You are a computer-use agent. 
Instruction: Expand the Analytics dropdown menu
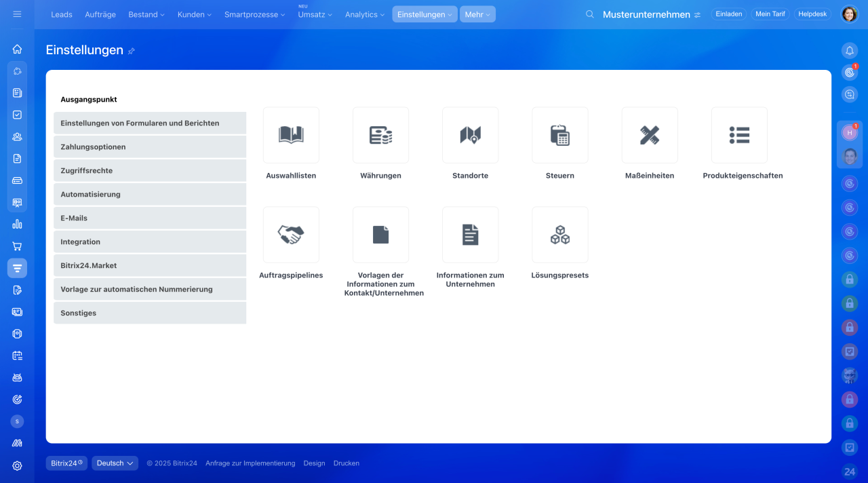[365, 14]
